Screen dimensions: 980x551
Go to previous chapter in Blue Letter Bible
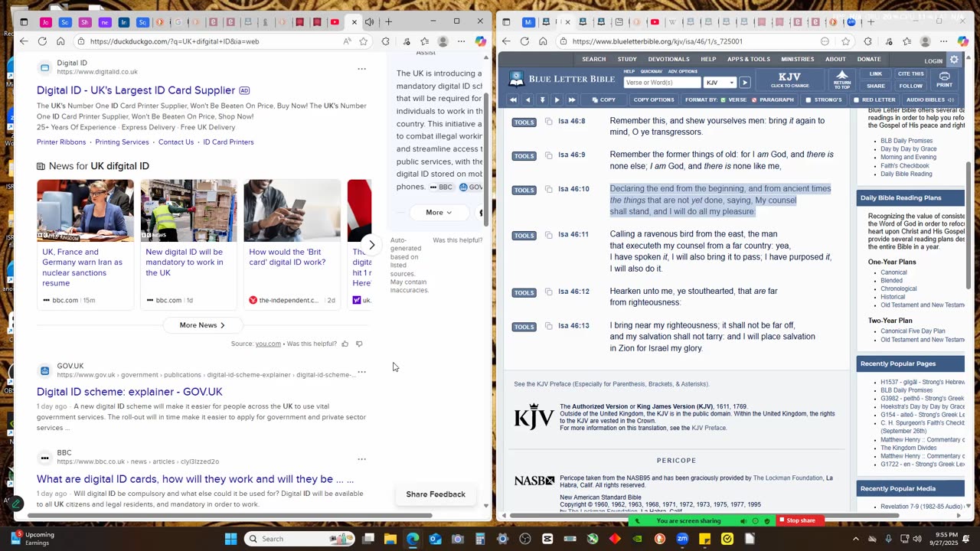point(528,99)
